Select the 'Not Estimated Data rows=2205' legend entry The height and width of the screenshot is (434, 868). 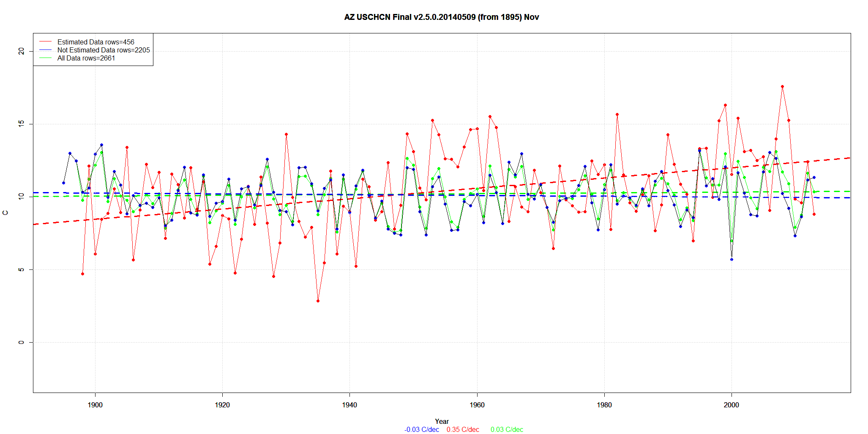[104, 50]
